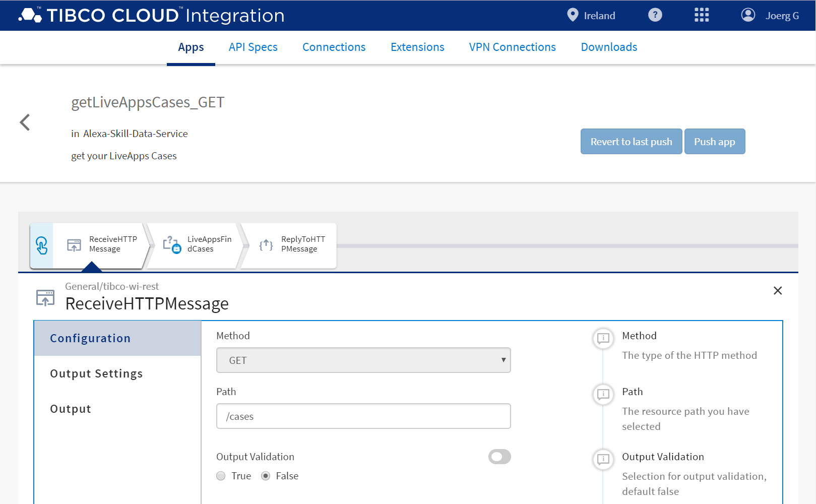Click the ReplyToHTTPMessage step label

pos(303,244)
